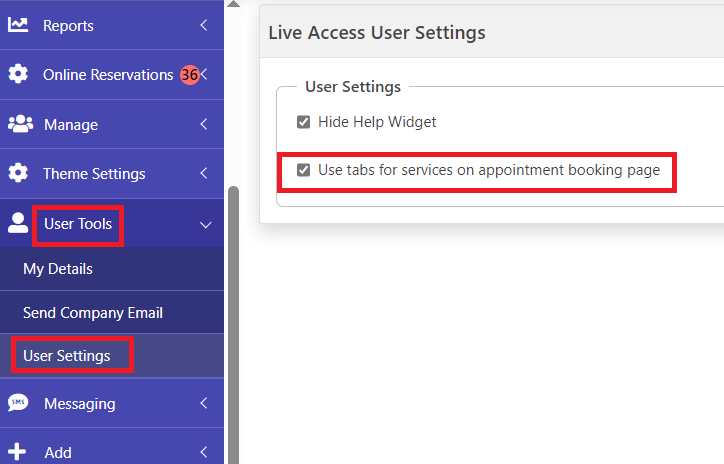Click the Theme Settings gear icon

(18, 173)
